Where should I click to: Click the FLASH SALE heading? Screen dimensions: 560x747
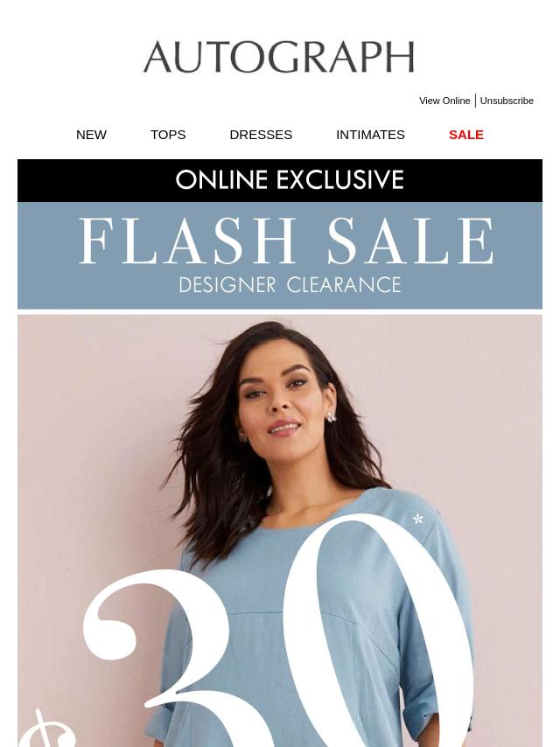286,241
